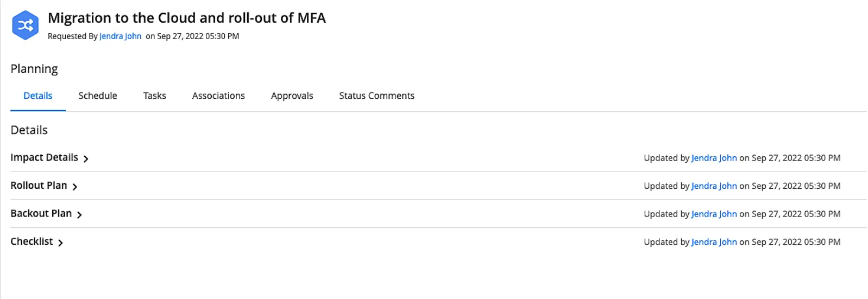View the Status Comments tab
This screenshot has width=868, height=299.
pyautogui.click(x=376, y=96)
